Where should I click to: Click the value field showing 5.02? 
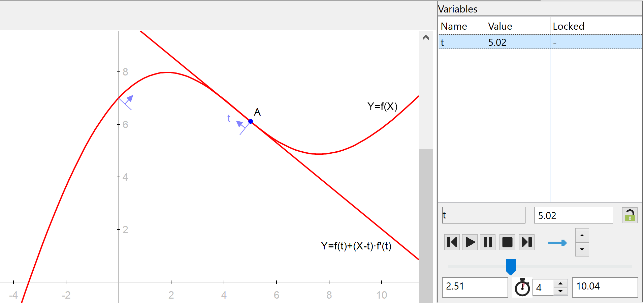coord(573,216)
